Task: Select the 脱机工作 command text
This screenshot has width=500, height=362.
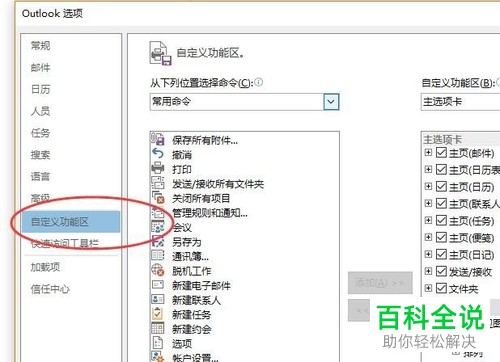Action: [x=192, y=271]
